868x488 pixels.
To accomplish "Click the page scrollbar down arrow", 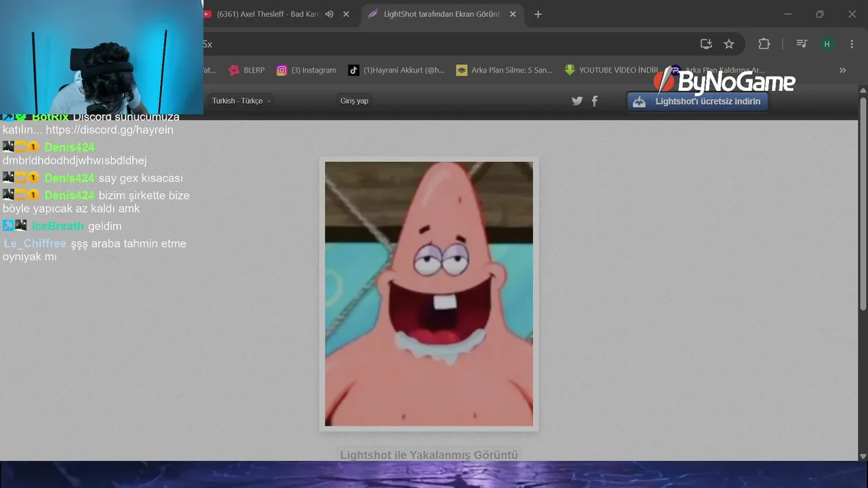I will tap(863, 456).
